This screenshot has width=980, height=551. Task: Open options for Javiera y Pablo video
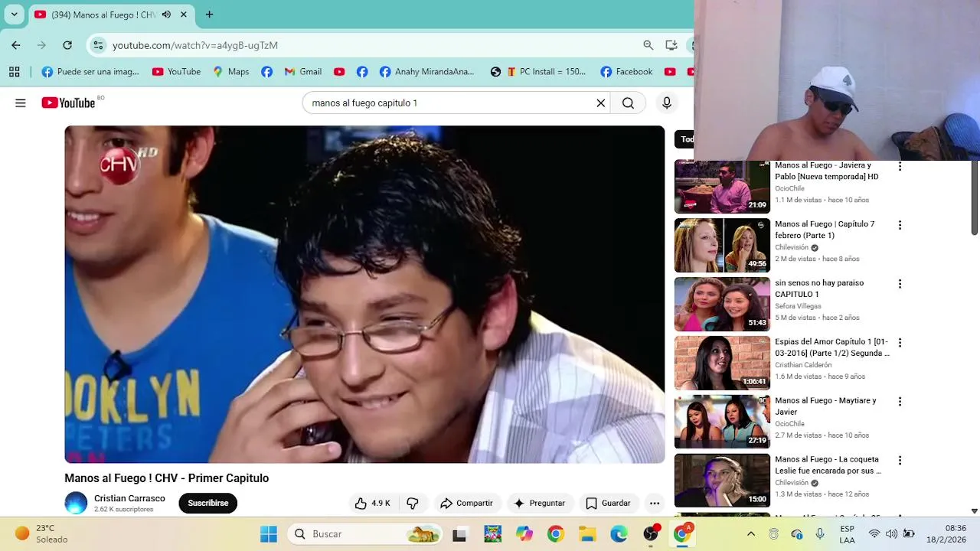(900, 166)
